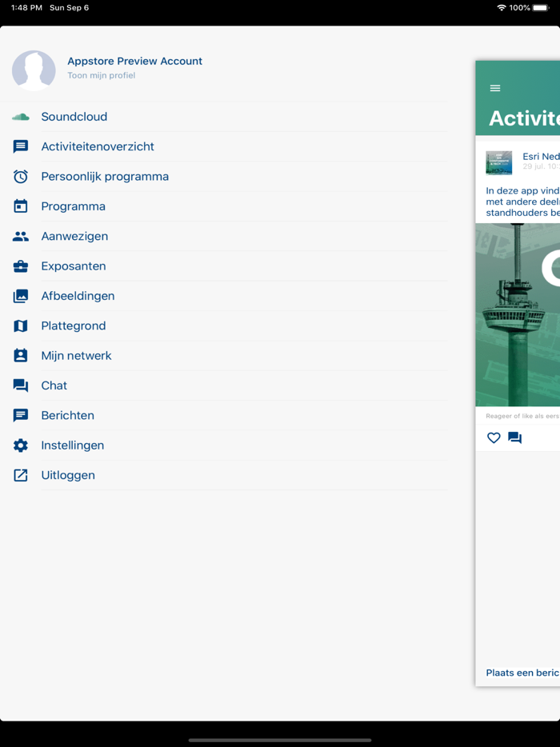Image resolution: width=560 pixels, height=747 pixels.
Task: Tap the contact card icon for Mijn netwerk
Action: [21, 355]
